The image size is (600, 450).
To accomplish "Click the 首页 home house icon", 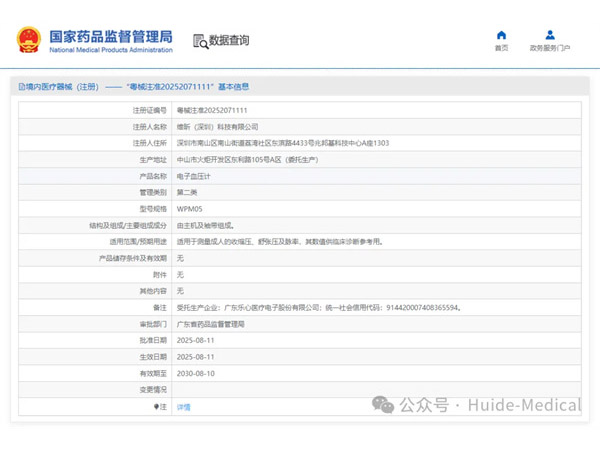I will pos(502,35).
